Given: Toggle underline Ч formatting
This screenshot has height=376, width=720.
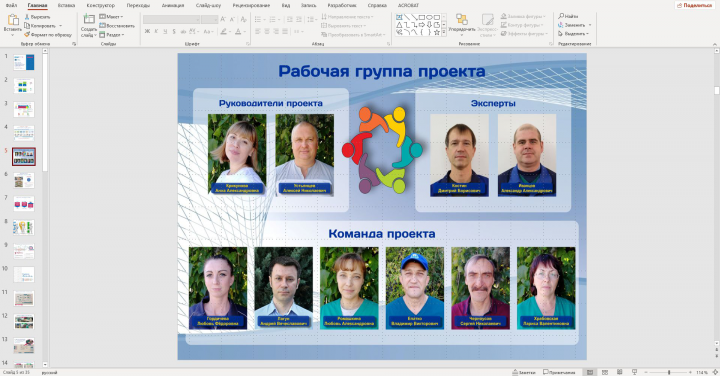Looking at the screenshot, I should [165, 31].
